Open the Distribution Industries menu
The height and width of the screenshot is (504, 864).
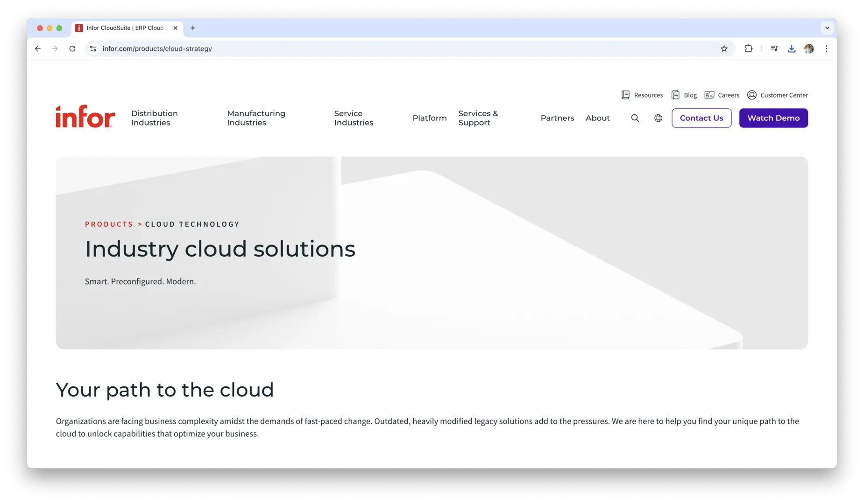[x=154, y=118]
